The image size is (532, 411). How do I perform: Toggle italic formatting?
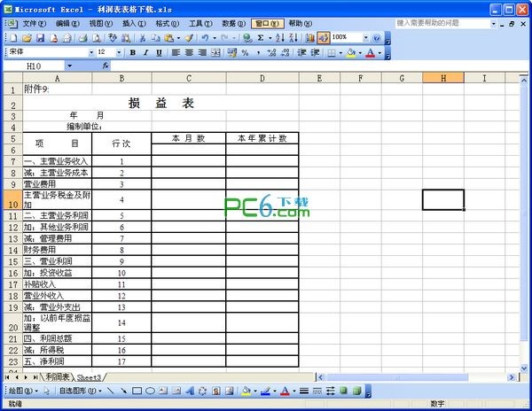point(146,53)
